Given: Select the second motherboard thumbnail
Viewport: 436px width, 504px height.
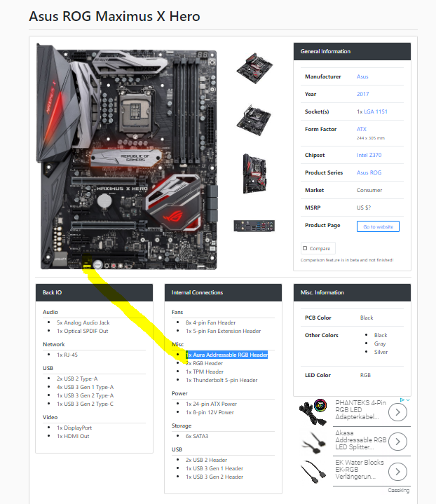Looking at the screenshot, I should click(254, 120).
